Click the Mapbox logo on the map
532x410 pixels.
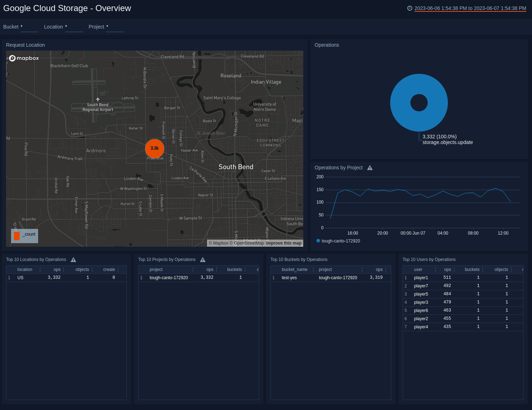pyautogui.click(x=24, y=58)
